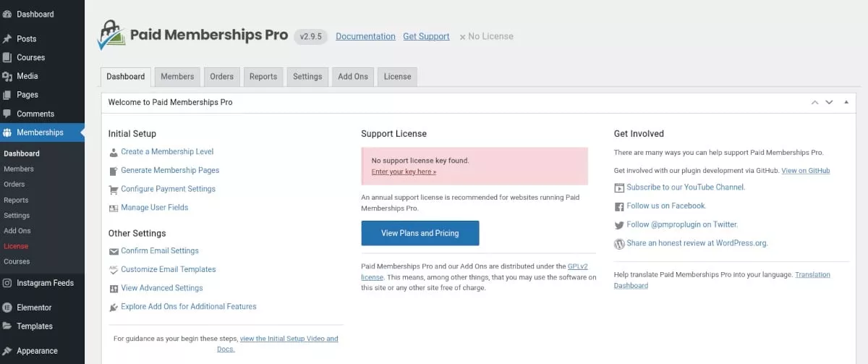Click the spellcheck icon beside Customize Email Templates

tap(114, 269)
